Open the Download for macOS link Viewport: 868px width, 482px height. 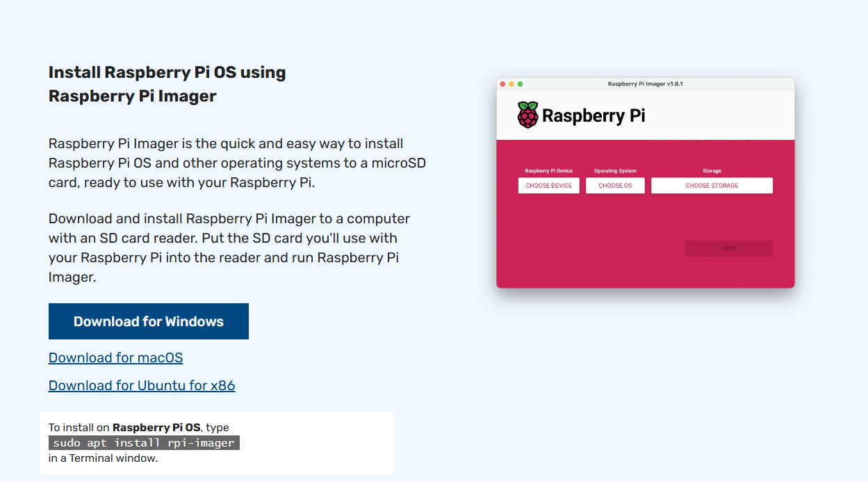(116, 358)
